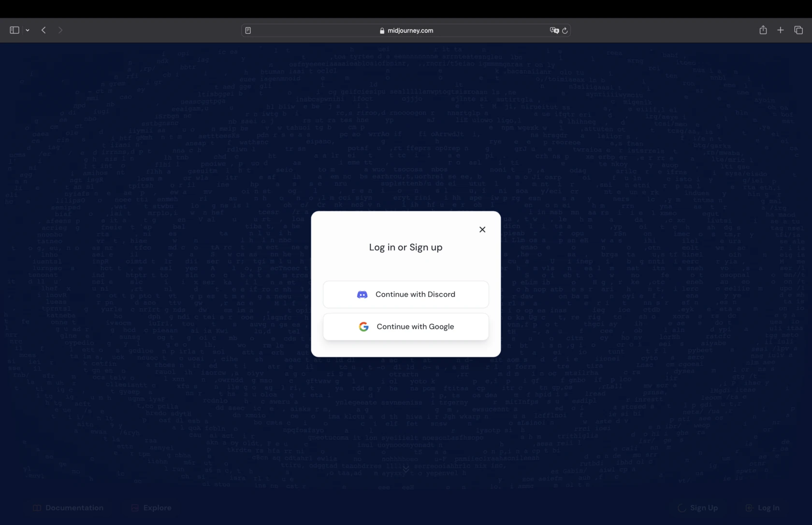812x525 pixels.
Task: Go back to previous page
Action: (43, 30)
